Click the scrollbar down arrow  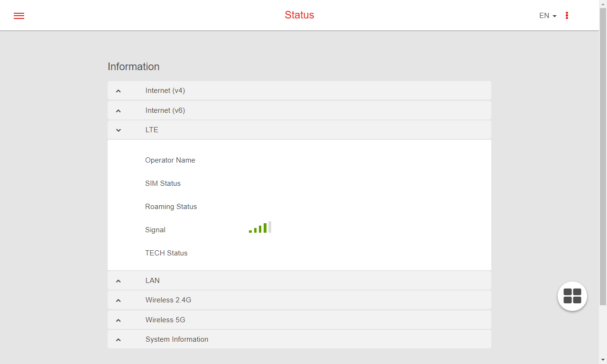tap(603, 360)
